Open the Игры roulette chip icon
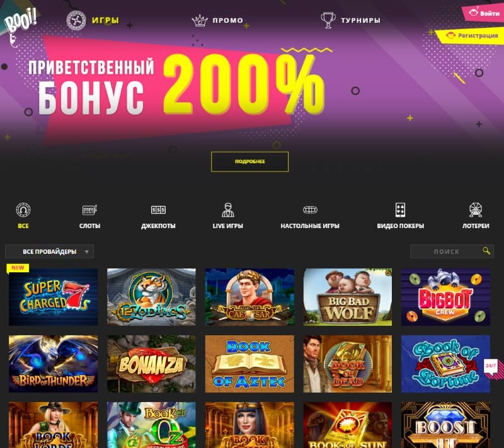 coord(76,20)
